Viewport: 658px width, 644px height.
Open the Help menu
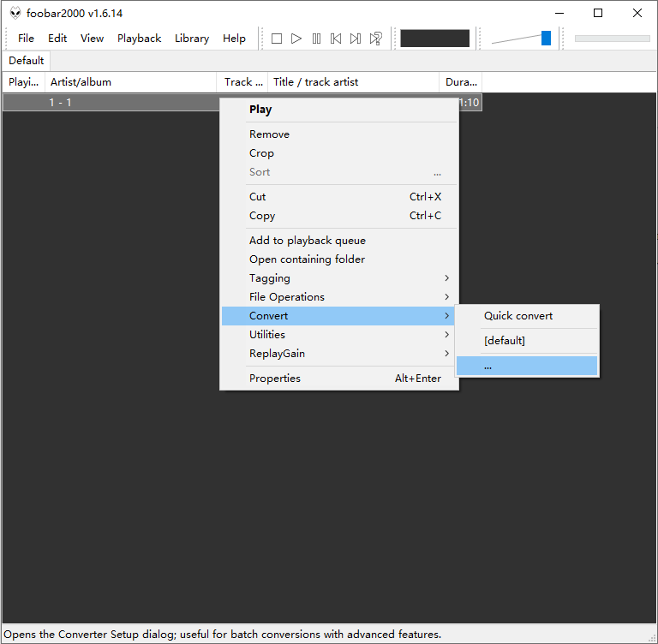pyautogui.click(x=234, y=39)
